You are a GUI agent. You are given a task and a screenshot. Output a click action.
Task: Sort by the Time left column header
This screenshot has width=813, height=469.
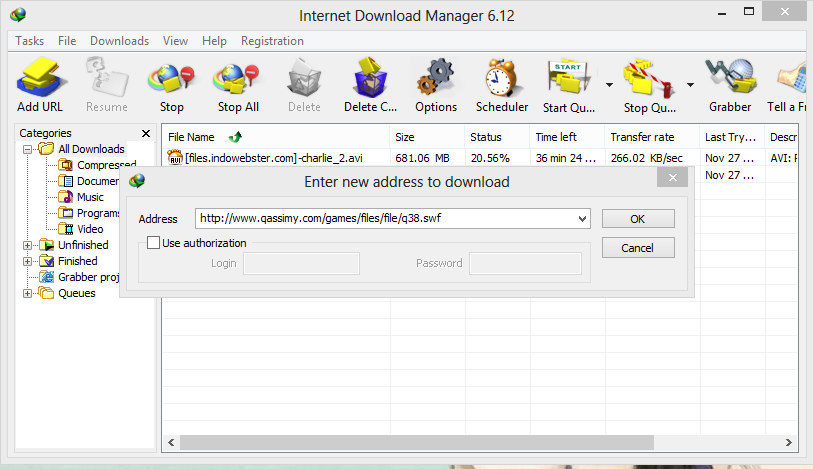[567, 137]
